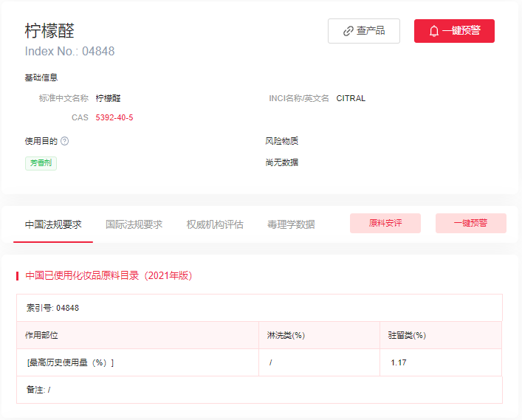Open help icon next to 使用目的
This screenshot has height=420, width=522.
pyautogui.click(x=64, y=141)
